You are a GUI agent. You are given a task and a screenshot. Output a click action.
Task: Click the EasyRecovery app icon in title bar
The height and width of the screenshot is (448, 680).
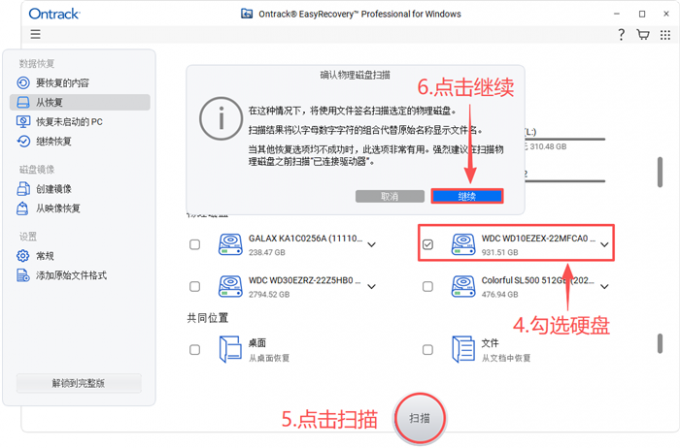247,14
